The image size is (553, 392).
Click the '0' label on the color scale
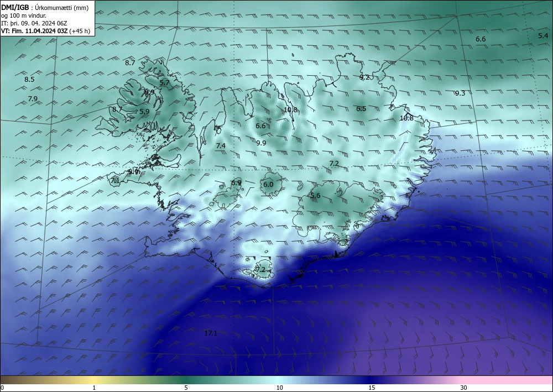coord(2,388)
